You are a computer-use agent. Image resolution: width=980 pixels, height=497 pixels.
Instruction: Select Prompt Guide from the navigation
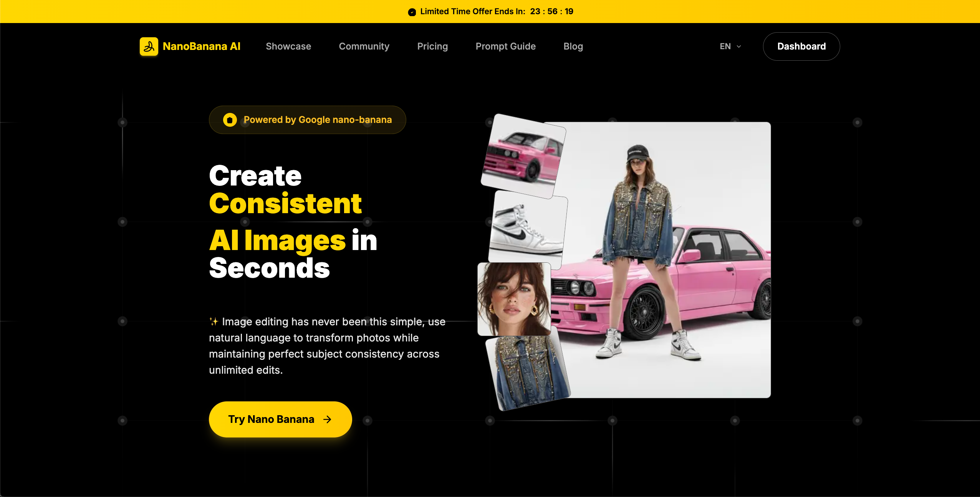pyautogui.click(x=505, y=46)
